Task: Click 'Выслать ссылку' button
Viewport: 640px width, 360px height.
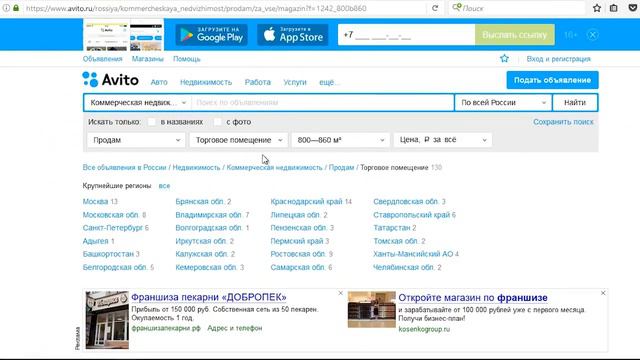Action: click(514, 35)
